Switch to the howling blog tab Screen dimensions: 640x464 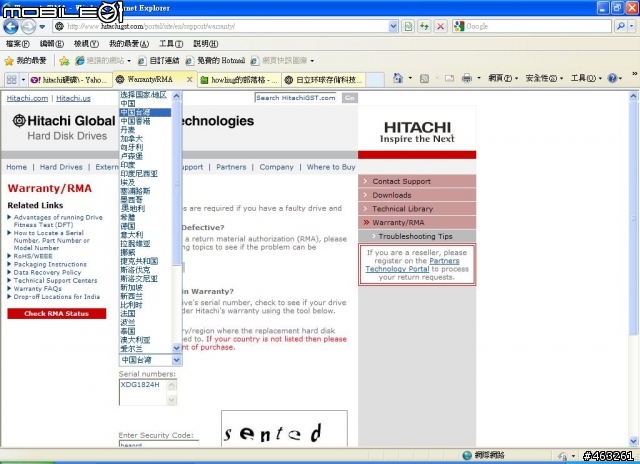[239, 80]
